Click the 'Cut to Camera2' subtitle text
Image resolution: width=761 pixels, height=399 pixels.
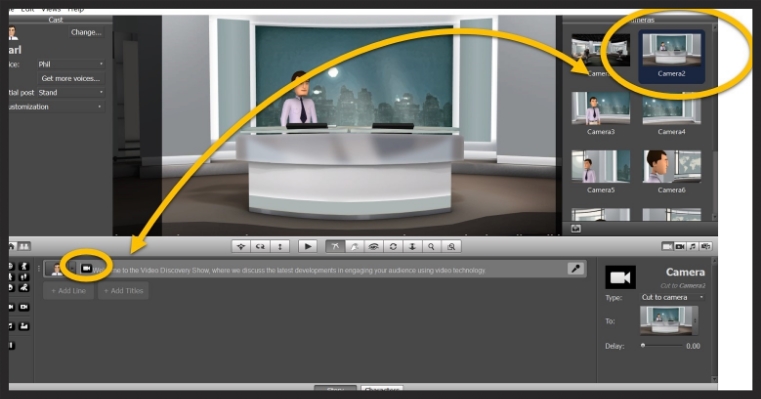[x=682, y=285]
